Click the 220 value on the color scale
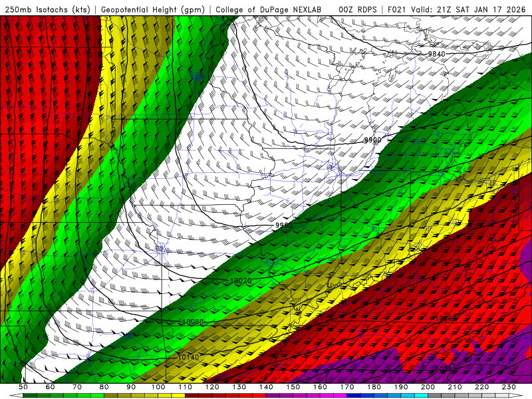The image size is (532, 399). pos(481,387)
